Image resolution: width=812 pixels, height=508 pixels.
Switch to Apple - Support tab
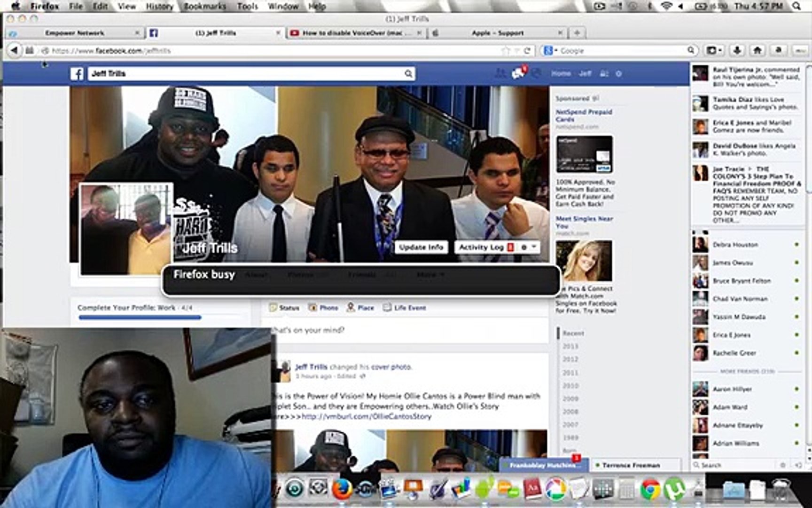click(x=497, y=33)
